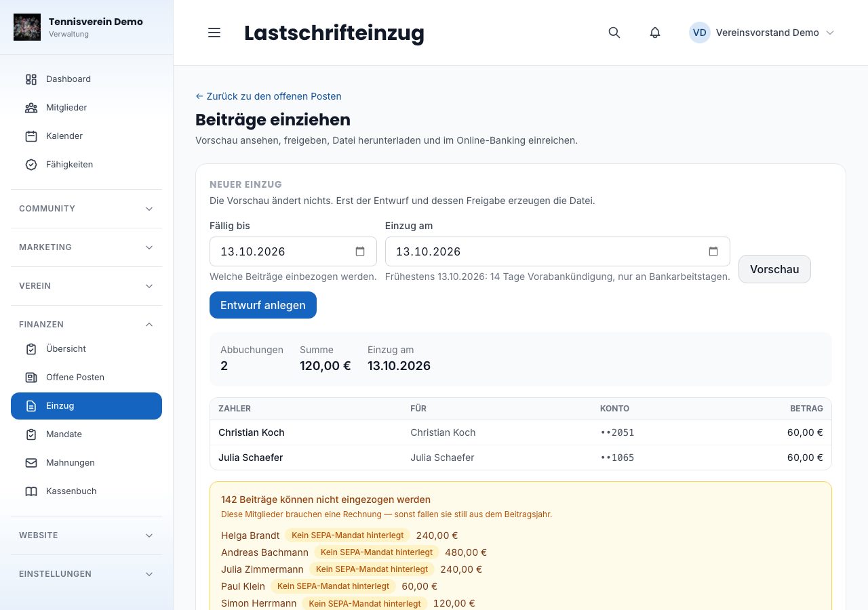Expand the Verein section
The height and width of the screenshot is (610, 868).
86,286
